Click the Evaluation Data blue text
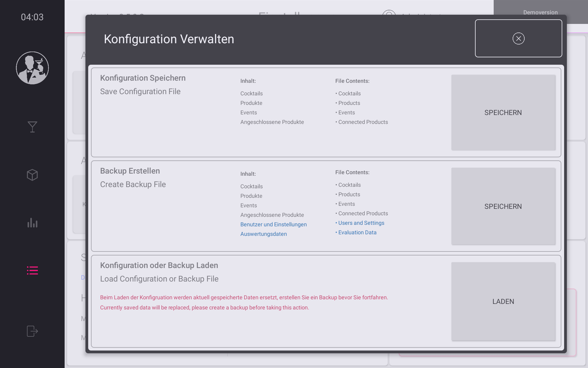Image resolution: width=588 pixels, height=368 pixels. (357, 232)
